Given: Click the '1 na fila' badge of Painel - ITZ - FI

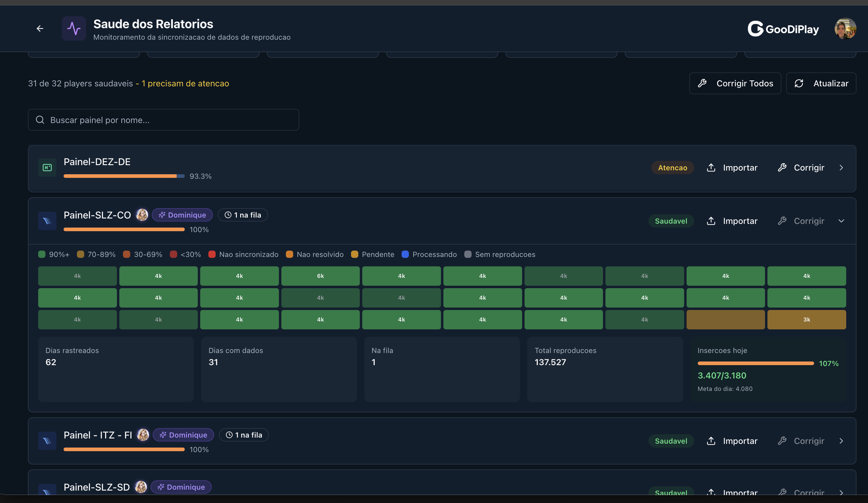Looking at the screenshot, I should pyautogui.click(x=244, y=435).
